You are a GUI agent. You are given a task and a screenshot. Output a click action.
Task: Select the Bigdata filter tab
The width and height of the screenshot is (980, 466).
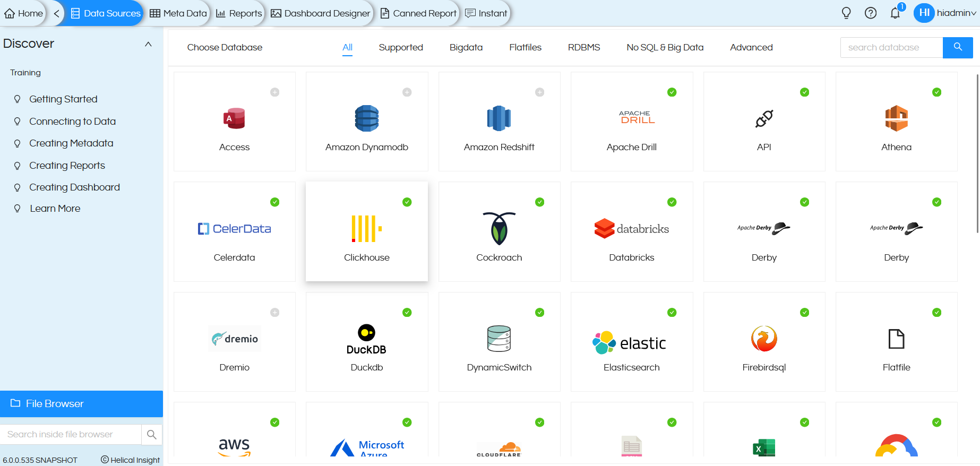[466, 47]
